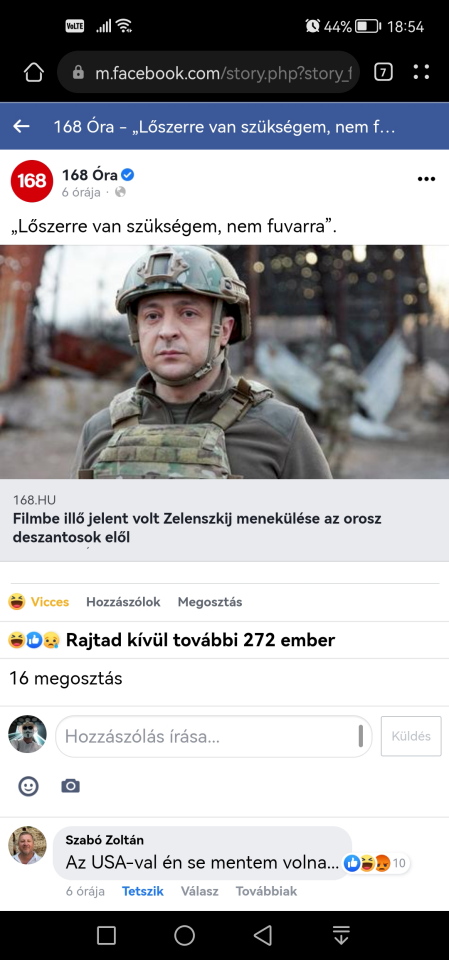Image resolution: width=449 pixels, height=960 pixels.
Task: Open the 168 Óra page profile logo
Action: click(x=32, y=181)
